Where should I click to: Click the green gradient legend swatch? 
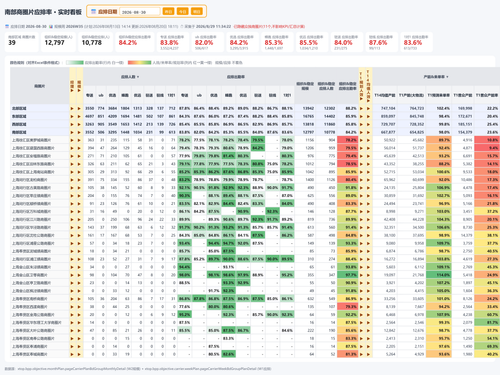pyautogui.click(x=75, y=62)
